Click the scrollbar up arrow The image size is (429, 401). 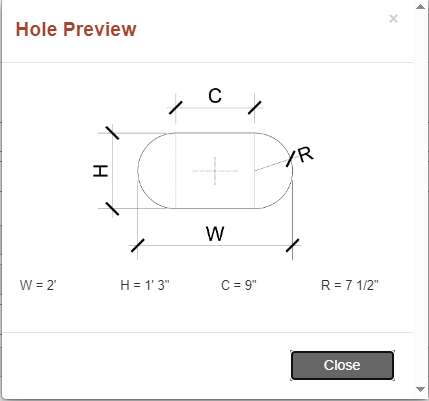coord(421,7)
